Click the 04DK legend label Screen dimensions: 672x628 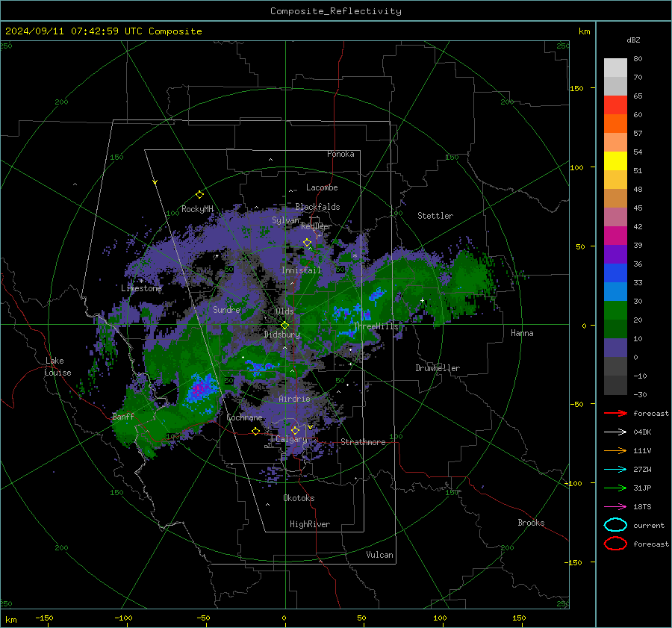tap(642, 432)
